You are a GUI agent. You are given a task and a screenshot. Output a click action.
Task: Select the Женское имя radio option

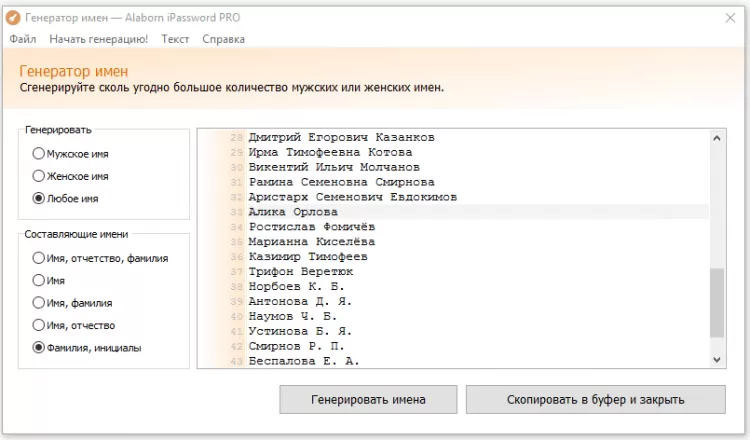[x=39, y=176]
